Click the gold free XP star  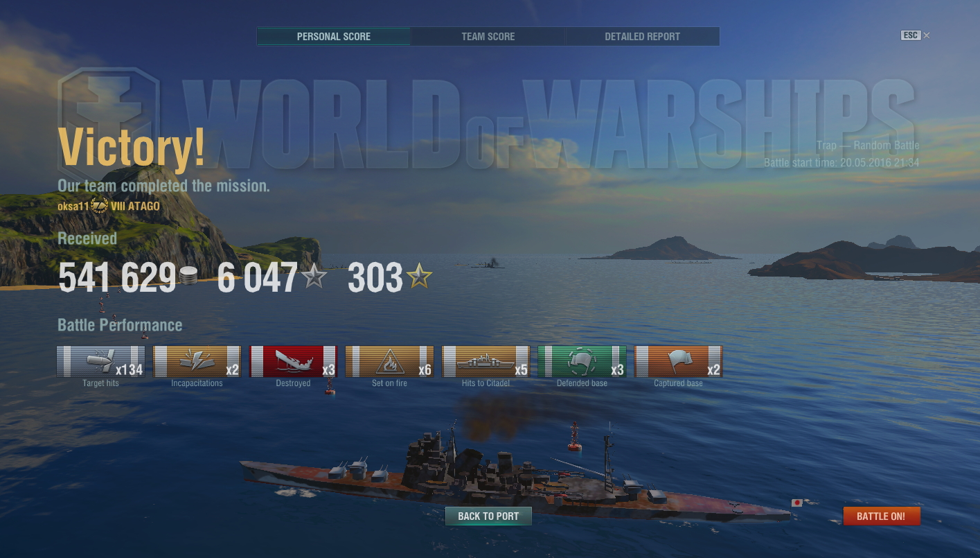pyautogui.click(x=419, y=277)
